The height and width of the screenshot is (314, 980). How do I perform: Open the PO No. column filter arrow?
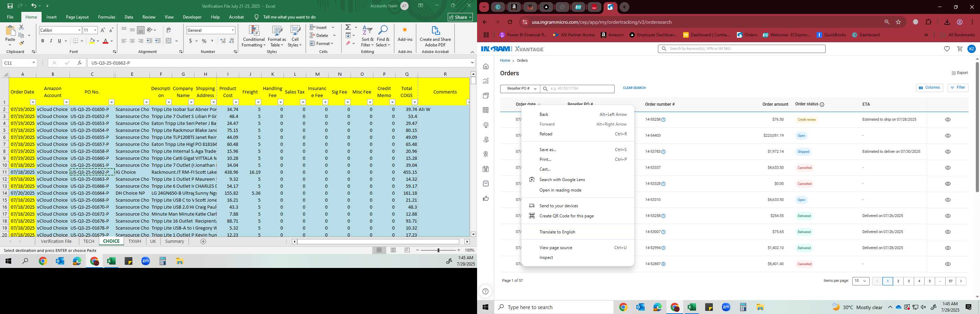click(111, 102)
